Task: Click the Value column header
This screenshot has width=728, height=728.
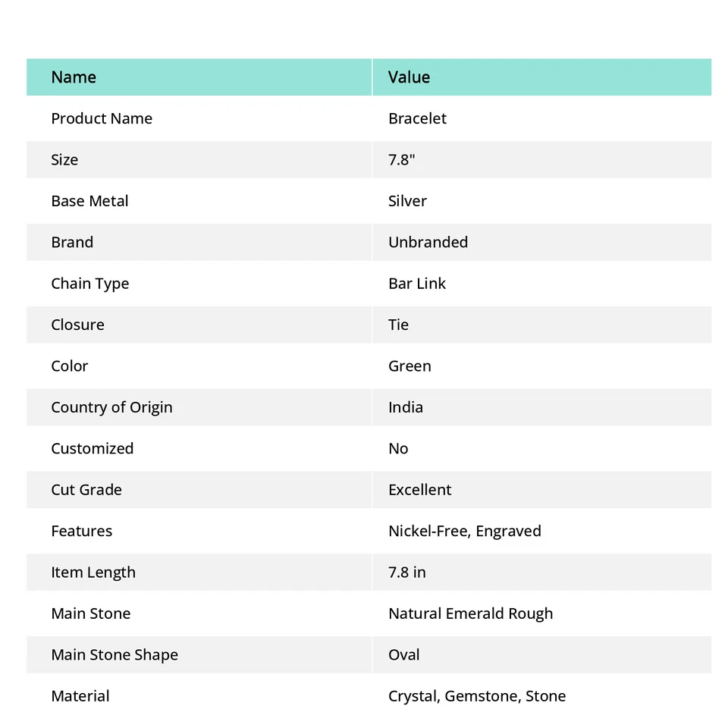Action: pyautogui.click(x=409, y=77)
